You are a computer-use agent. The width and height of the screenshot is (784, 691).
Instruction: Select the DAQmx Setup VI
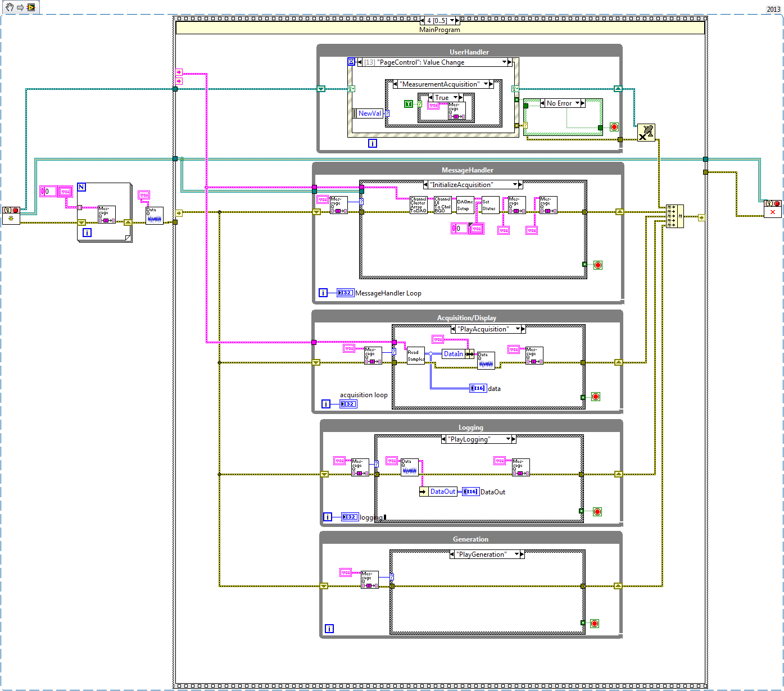point(465,205)
